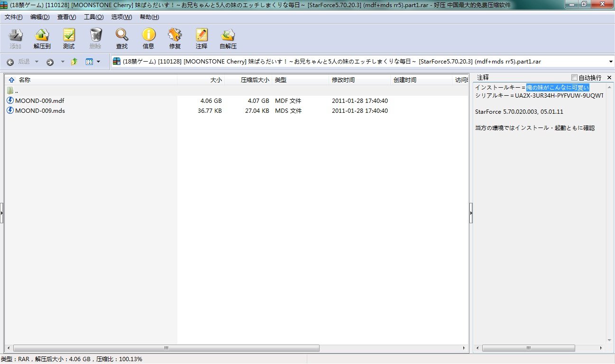Click the 测试 (Test) archive icon
Screen dimensions: 615x364
(x=69, y=38)
